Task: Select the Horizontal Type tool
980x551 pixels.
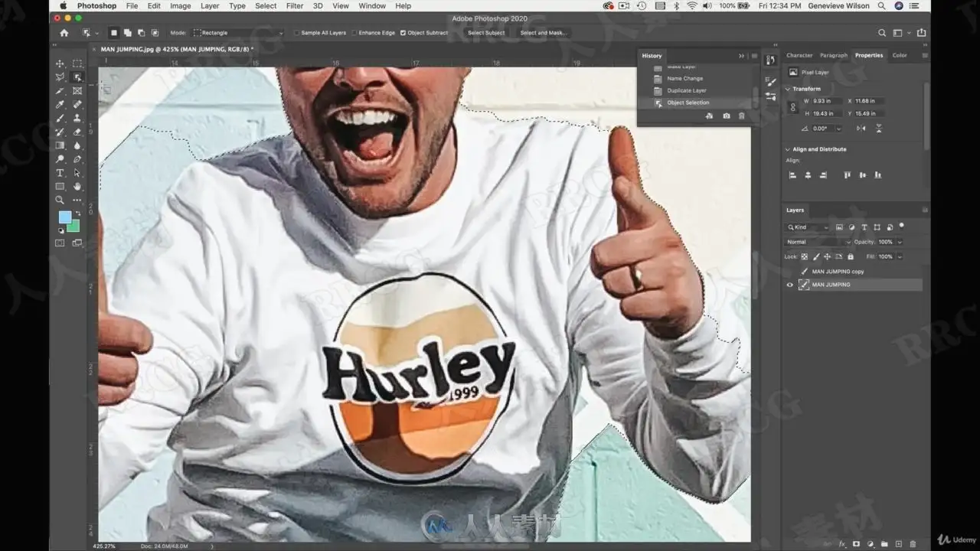Action: click(x=60, y=174)
